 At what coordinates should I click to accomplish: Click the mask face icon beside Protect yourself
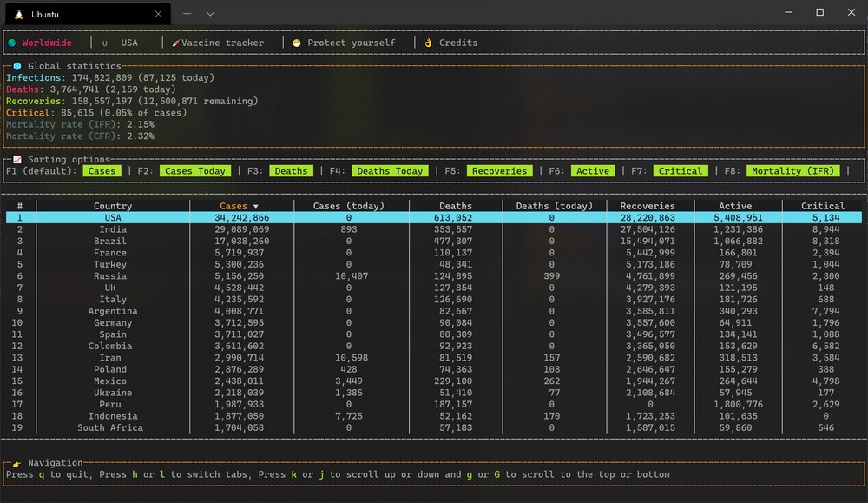point(297,43)
